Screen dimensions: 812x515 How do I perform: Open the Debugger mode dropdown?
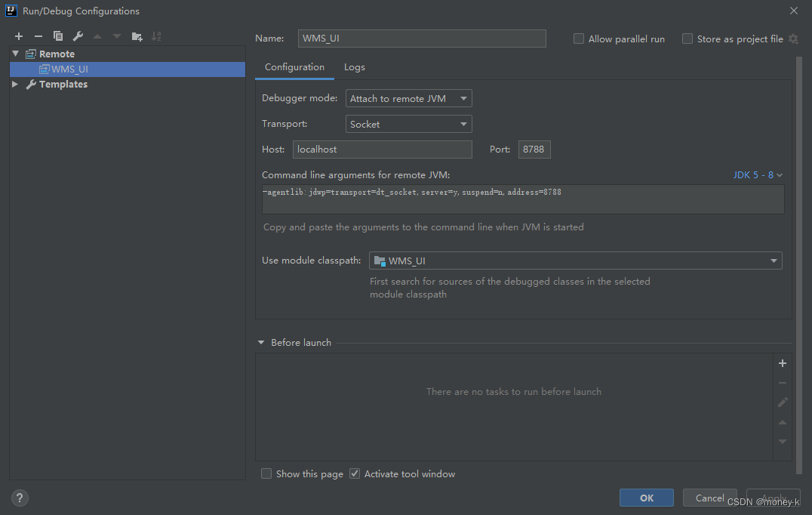click(x=463, y=98)
